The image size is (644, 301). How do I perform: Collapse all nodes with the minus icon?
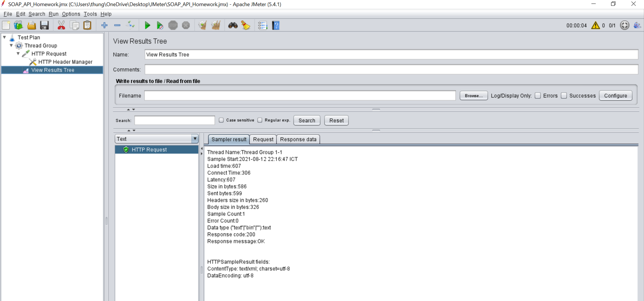[x=117, y=25]
